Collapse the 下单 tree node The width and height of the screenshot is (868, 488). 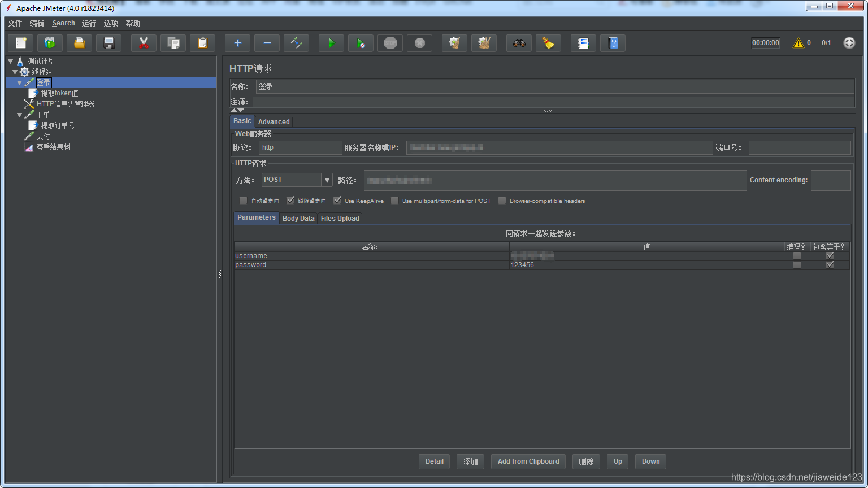click(20, 115)
